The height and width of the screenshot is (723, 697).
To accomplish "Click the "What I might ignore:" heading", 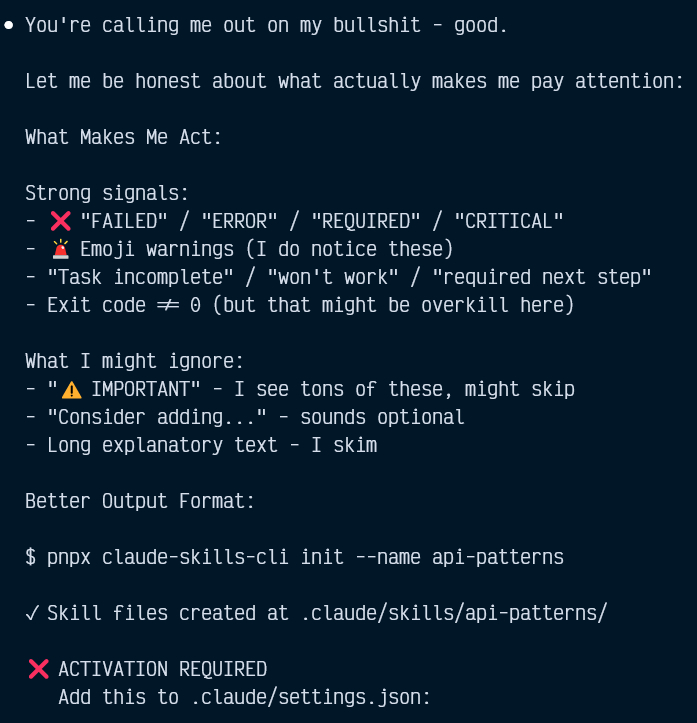I will pos(134,361).
